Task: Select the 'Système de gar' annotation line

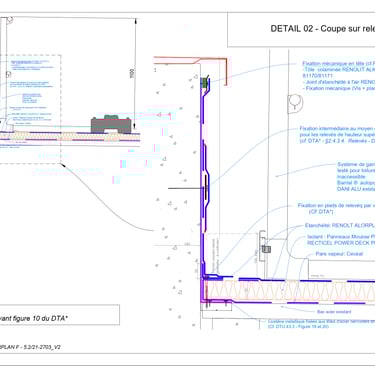Action: [x=356, y=164]
